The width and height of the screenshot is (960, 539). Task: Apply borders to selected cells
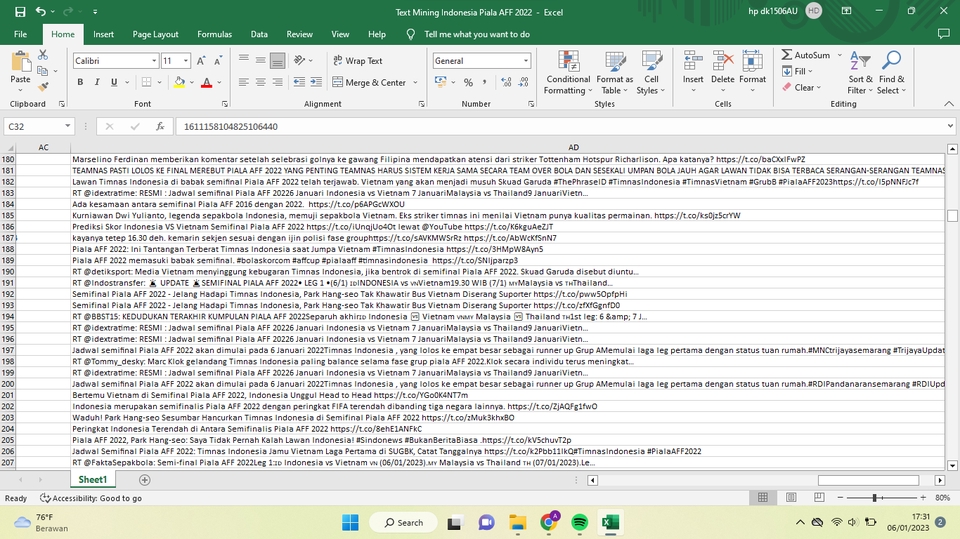pos(146,82)
